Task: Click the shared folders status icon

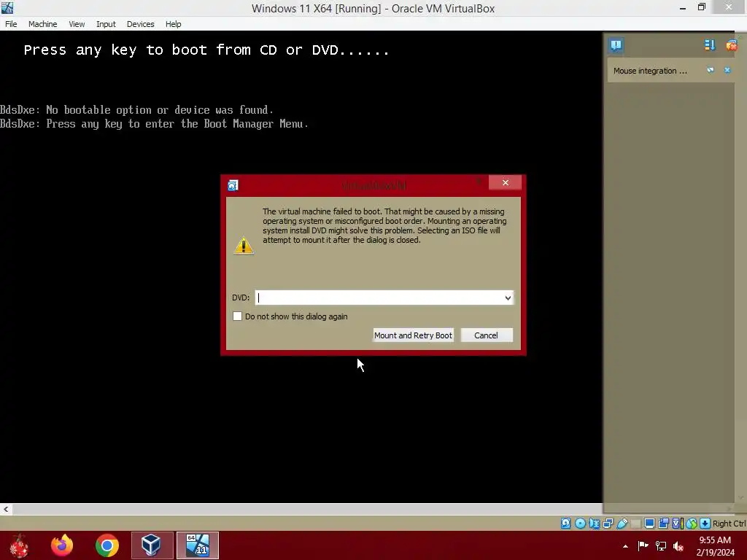Action: tap(635, 524)
